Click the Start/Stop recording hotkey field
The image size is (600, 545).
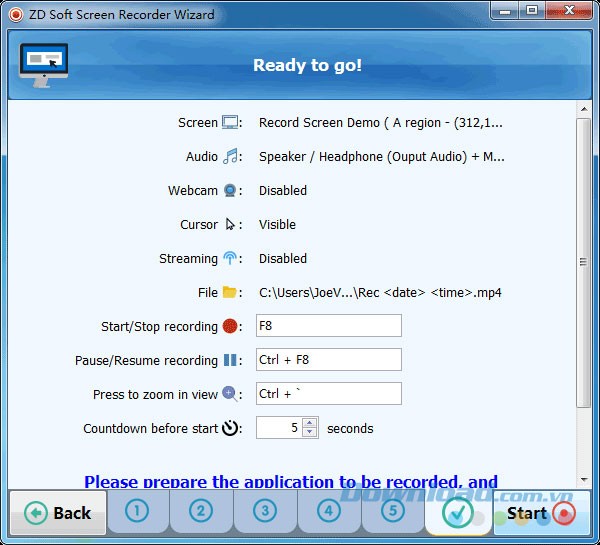[x=328, y=326]
